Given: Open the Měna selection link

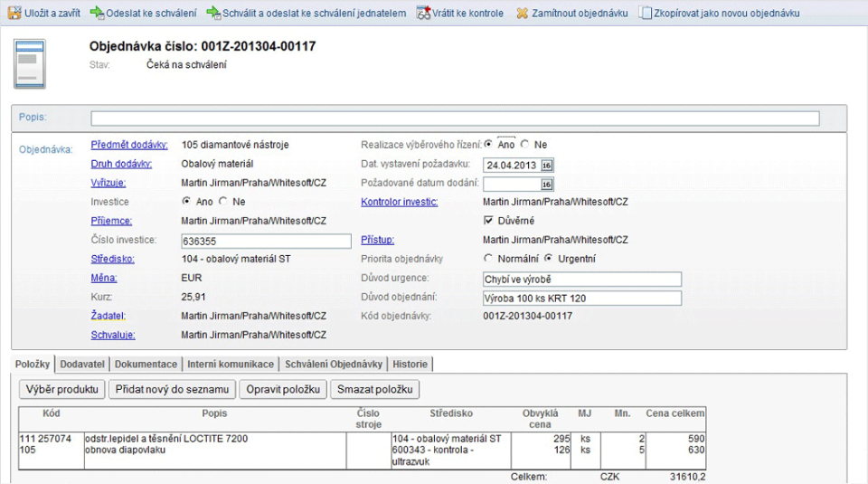Looking at the screenshot, I should 104,278.
